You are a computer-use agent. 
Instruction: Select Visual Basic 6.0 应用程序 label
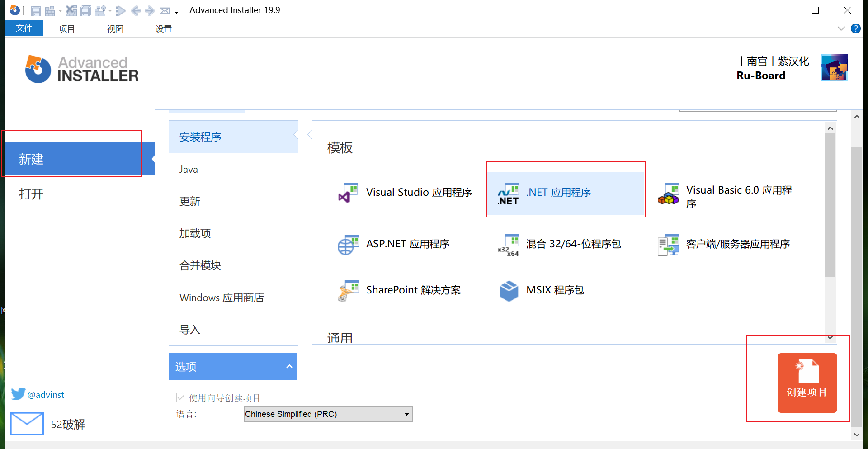point(739,197)
